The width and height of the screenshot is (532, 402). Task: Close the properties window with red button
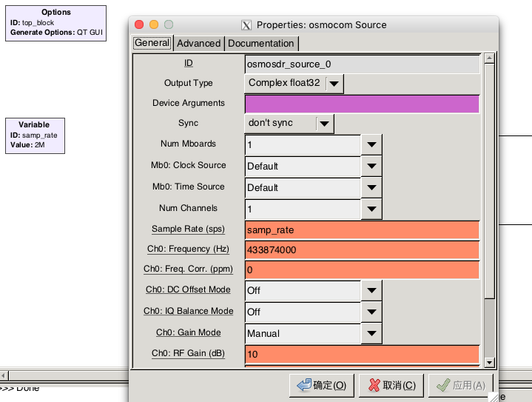click(x=139, y=24)
